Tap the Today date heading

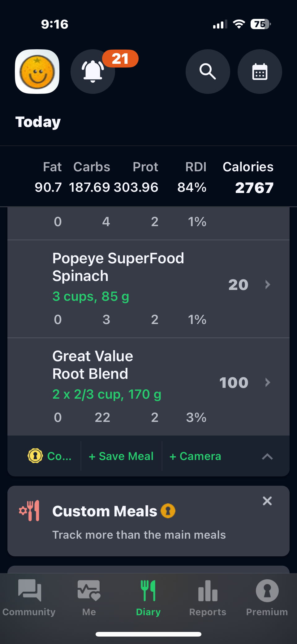38,122
